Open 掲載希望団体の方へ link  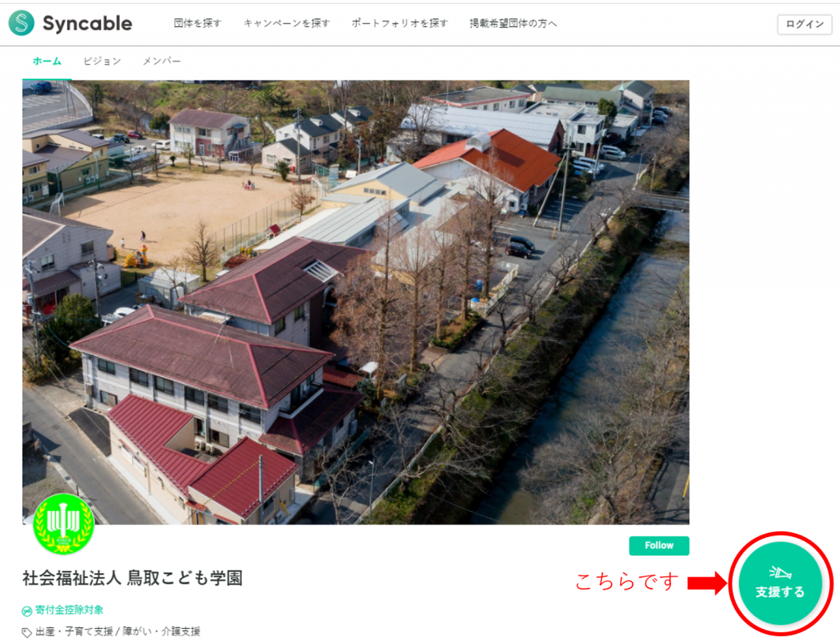pos(514,24)
